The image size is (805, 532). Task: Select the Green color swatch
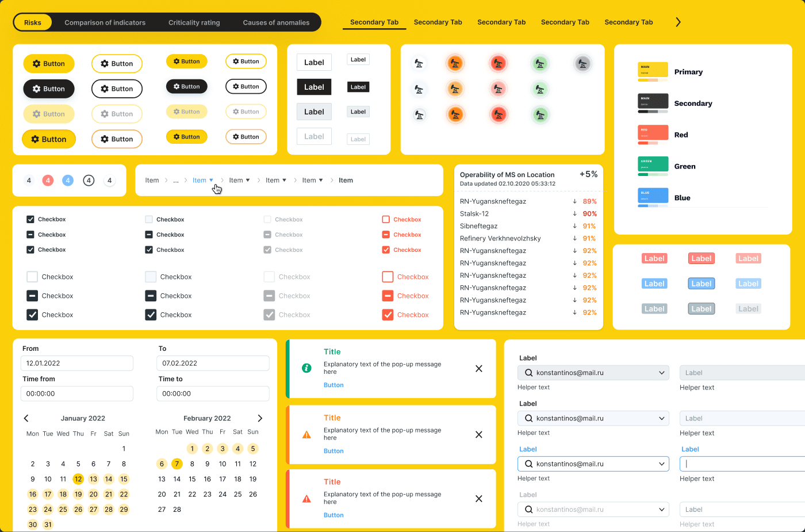pos(653,166)
